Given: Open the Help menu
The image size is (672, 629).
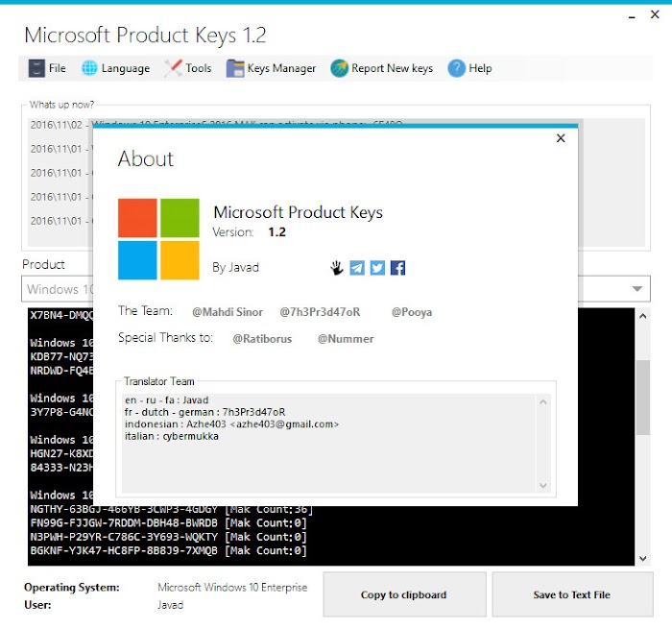Looking at the screenshot, I should [469, 68].
